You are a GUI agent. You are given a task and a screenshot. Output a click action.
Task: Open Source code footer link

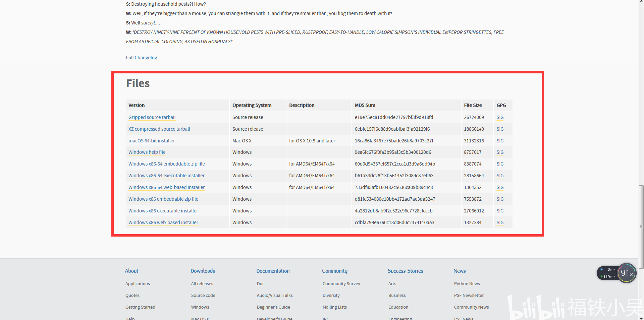pyautogui.click(x=203, y=295)
